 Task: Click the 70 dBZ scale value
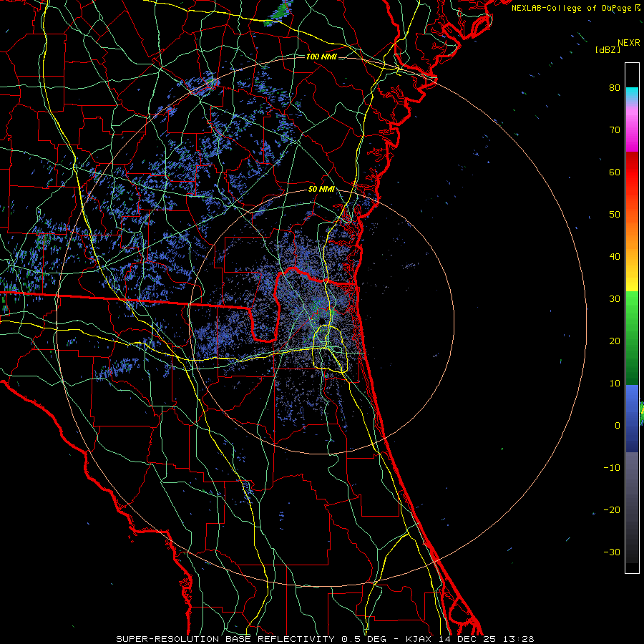point(615,130)
